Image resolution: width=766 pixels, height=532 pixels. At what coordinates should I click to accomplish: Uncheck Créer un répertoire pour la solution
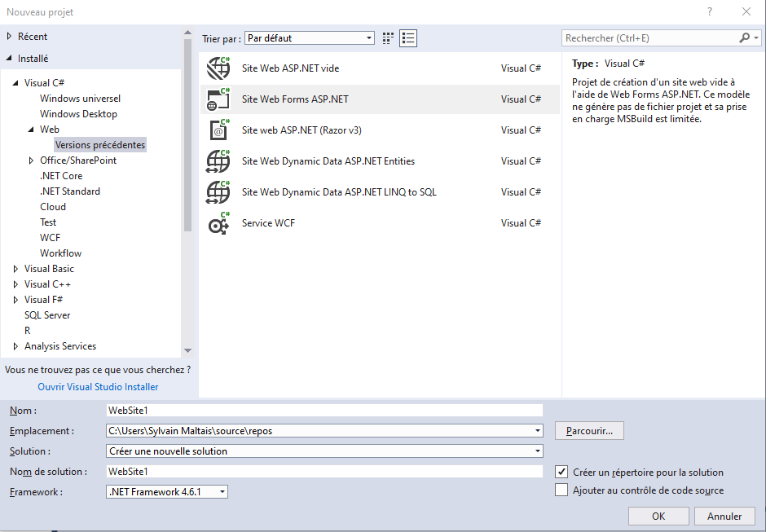click(x=561, y=472)
